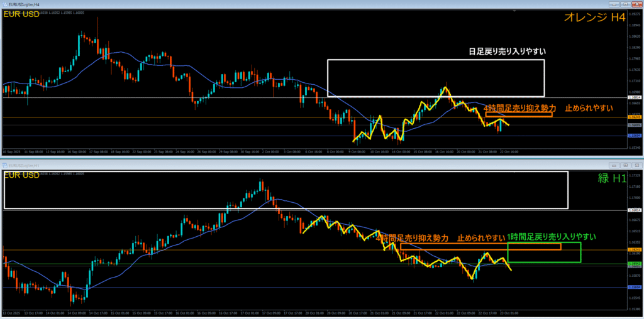This screenshot has height=319, width=644.
Task: Click the H4 chart window's title bar icon
Action: coord(5,4)
